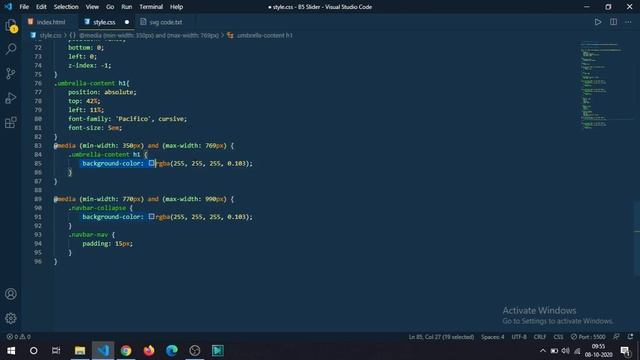Screen dimensions: 640x360
Task: Launch Firefox from taskbar
Action: pyautogui.click(x=149, y=351)
